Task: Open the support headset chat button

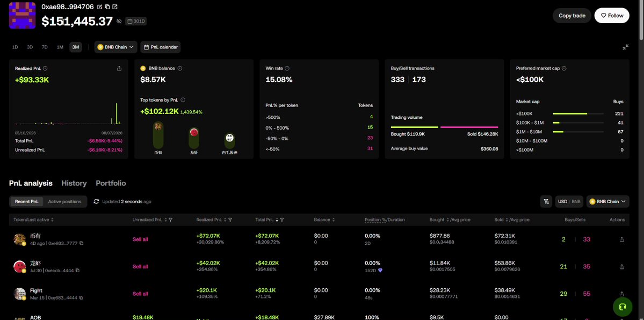Action: coord(622,307)
